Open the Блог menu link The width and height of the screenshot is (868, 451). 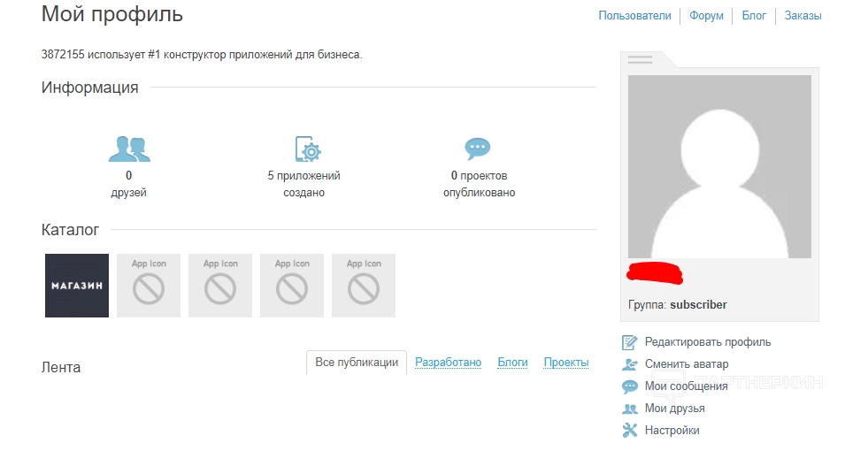(x=754, y=16)
